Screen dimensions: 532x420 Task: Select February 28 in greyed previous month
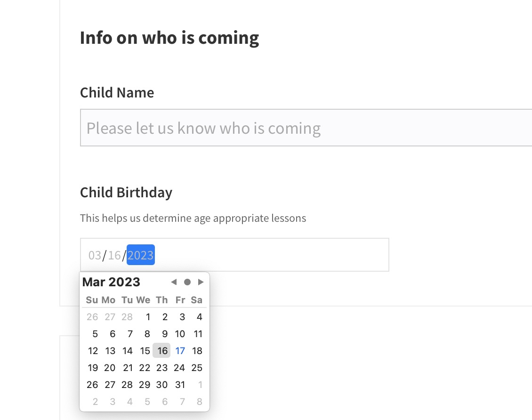[127, 317]
